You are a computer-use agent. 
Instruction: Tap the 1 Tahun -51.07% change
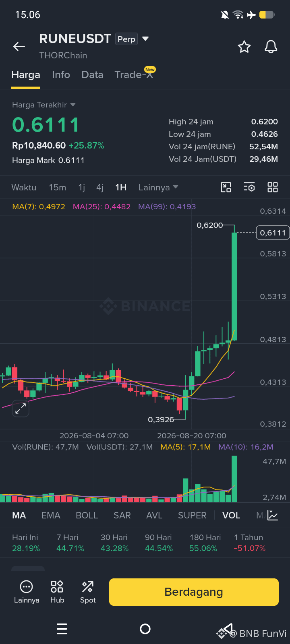[249, 543]
